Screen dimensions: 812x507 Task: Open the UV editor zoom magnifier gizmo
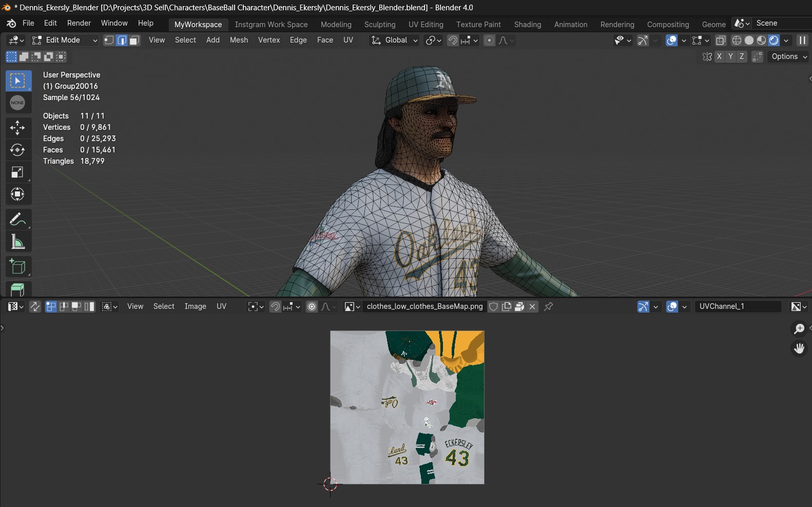(x=799, y=328)
